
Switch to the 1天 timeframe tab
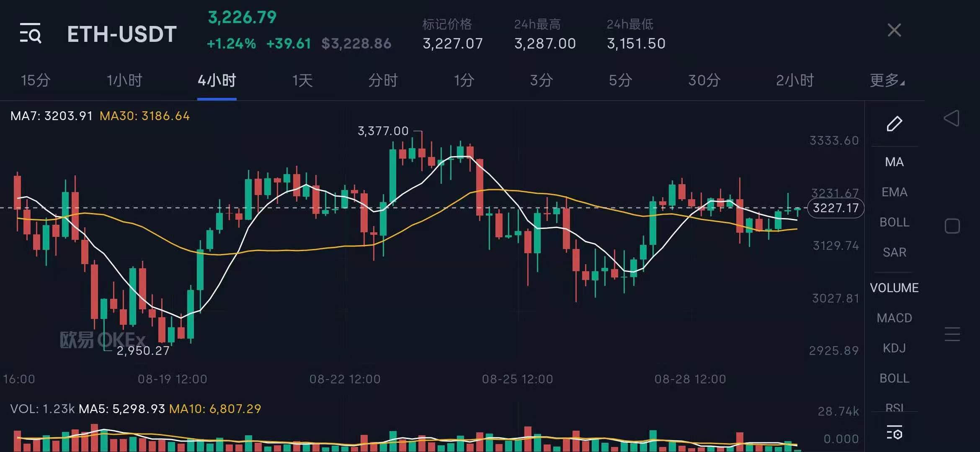(x=302, y=80)
